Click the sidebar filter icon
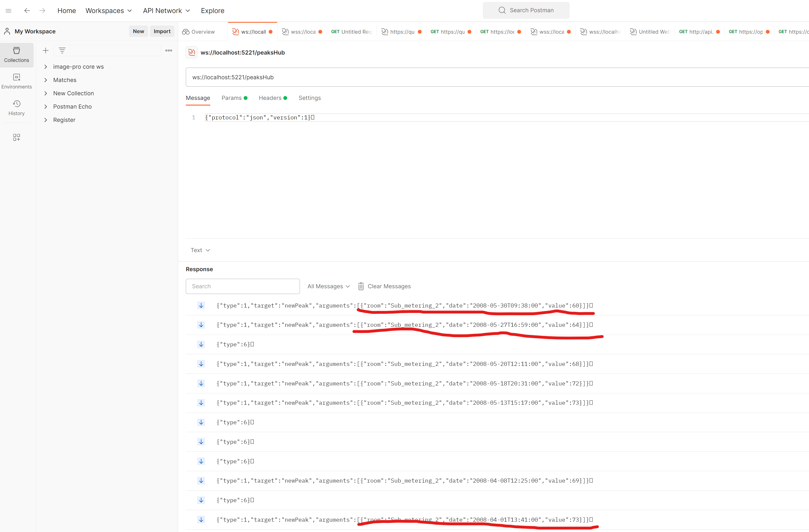 point(62,50)
